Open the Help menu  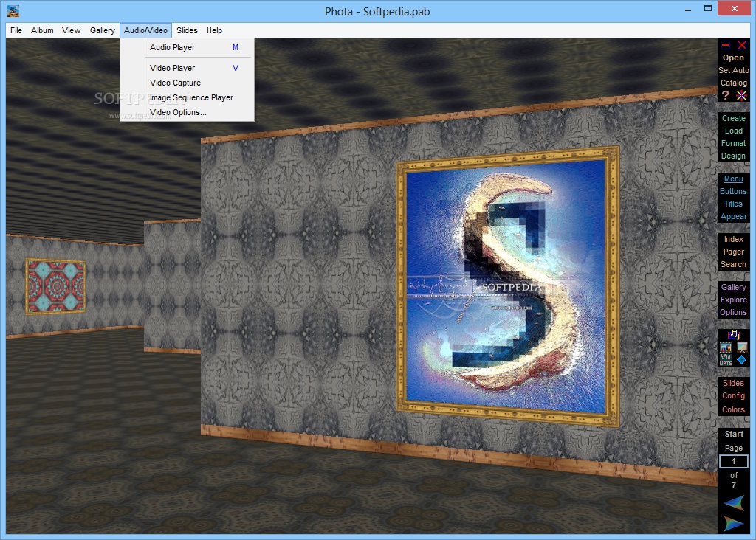215,30
